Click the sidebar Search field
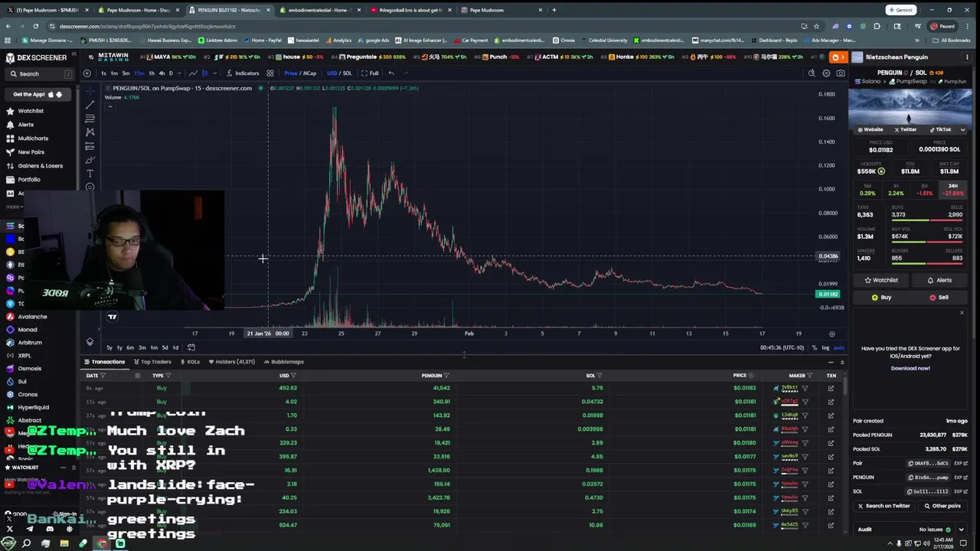Viewport: 980px width, 551px height. point(40,74)
